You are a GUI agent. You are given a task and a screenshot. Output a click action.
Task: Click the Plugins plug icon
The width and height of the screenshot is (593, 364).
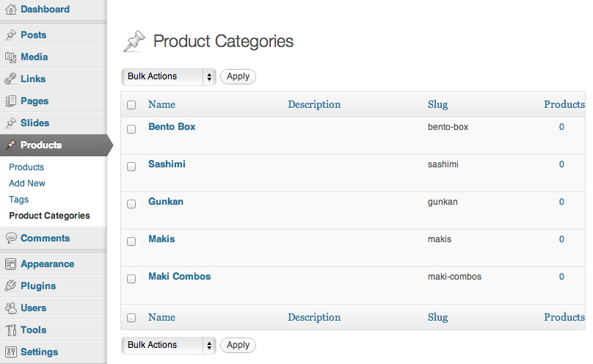click(10, 285)
